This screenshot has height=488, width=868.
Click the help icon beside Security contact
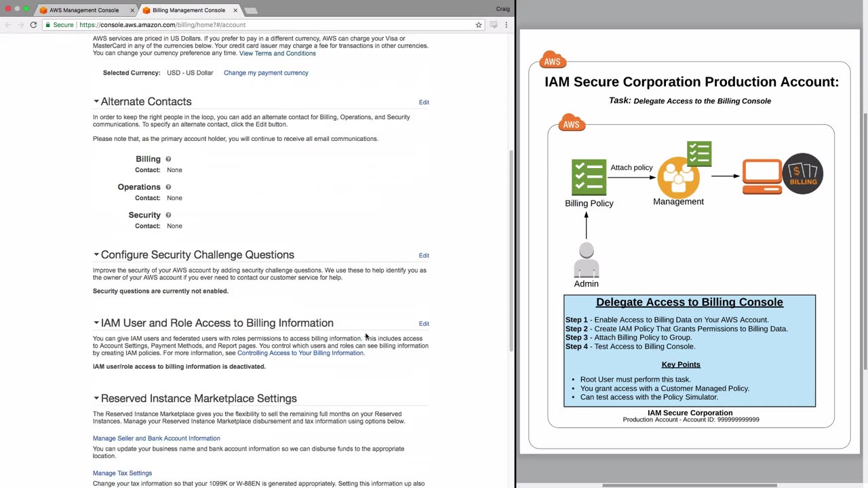point(168,215)
